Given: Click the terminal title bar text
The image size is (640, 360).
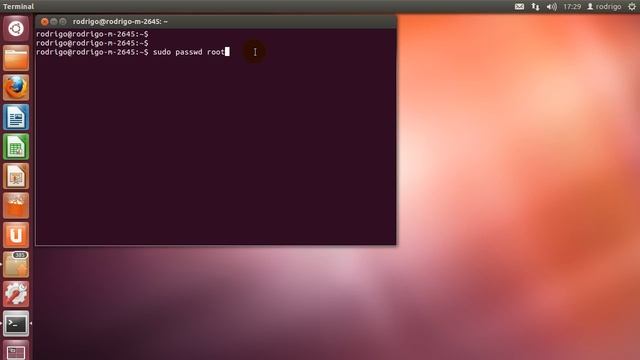Looking at the screenshot, I should (120, 22).
